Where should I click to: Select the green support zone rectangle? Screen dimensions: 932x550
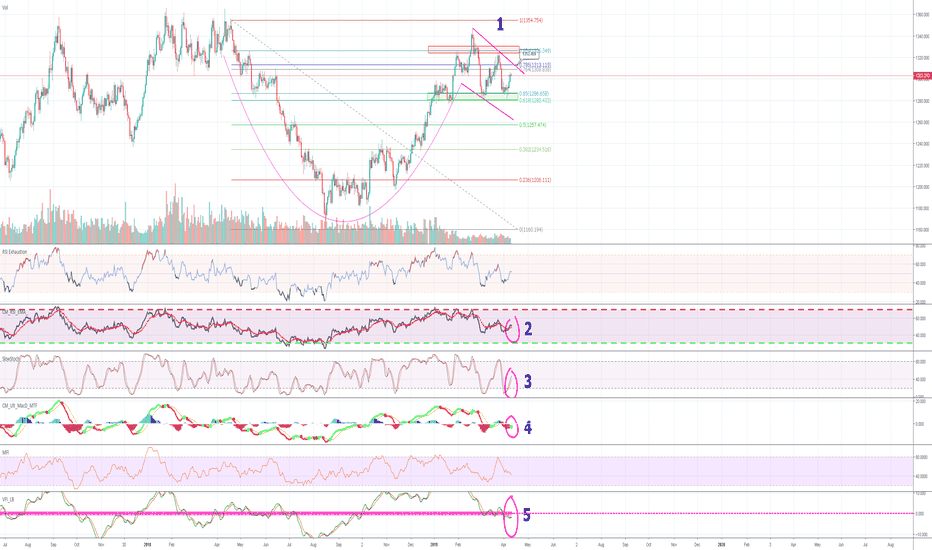pos(473,97)
